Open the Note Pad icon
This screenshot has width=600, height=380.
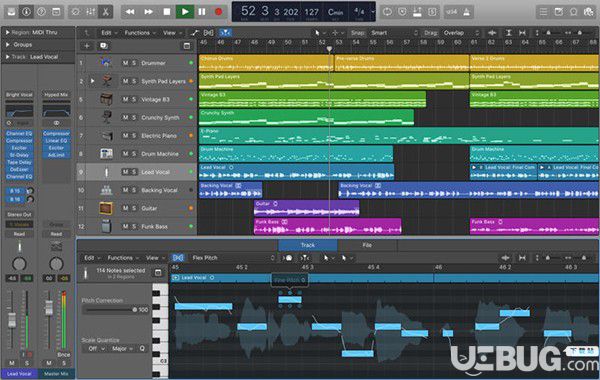558,12
